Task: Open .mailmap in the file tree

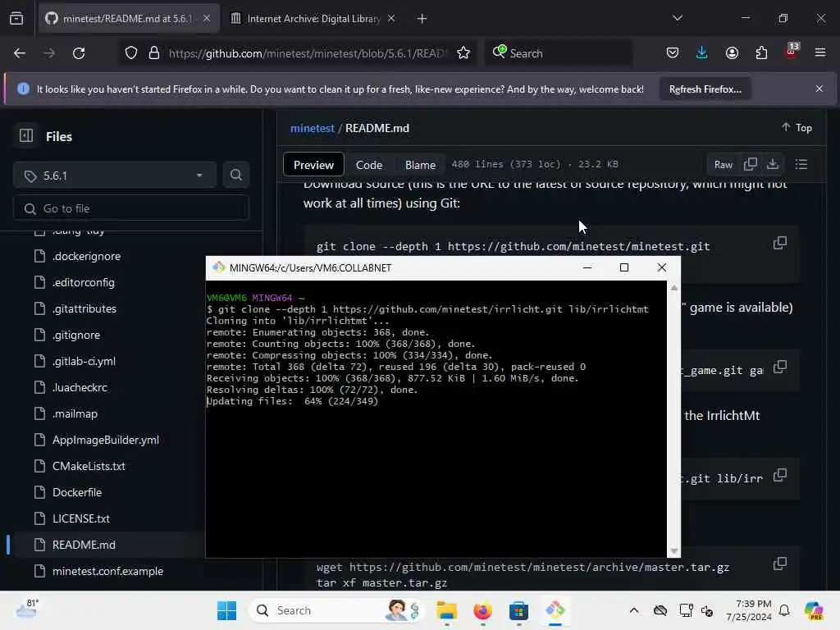Action: coord(75,413)
